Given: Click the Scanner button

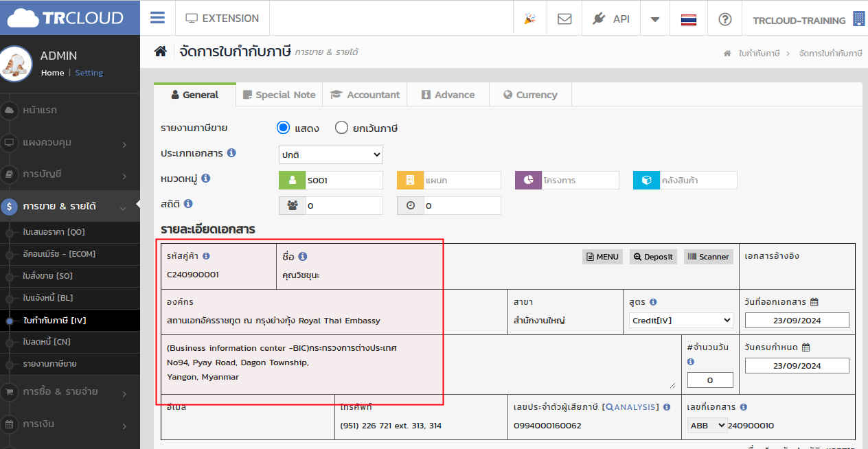Looking at the screenshot, I should tap(709, 256).
